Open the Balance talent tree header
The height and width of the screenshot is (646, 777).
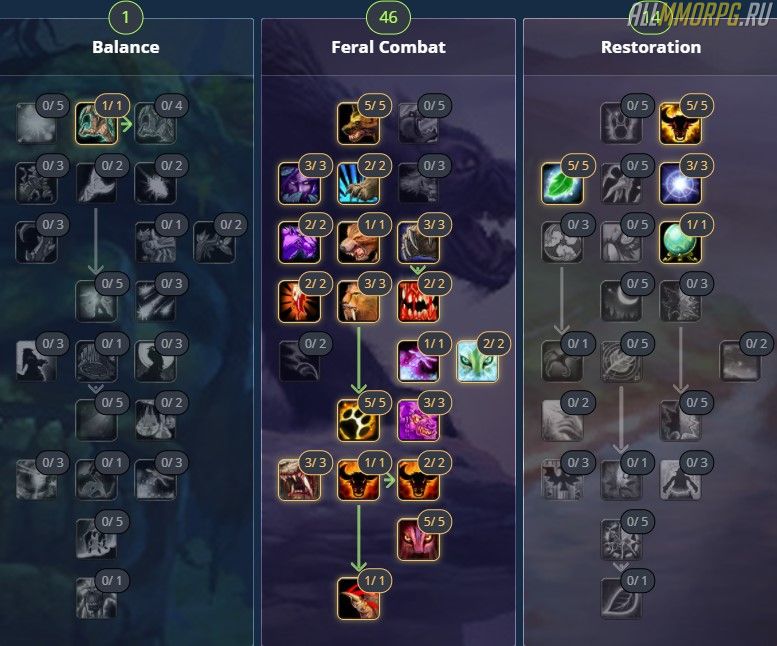click(x=126, y=47)
